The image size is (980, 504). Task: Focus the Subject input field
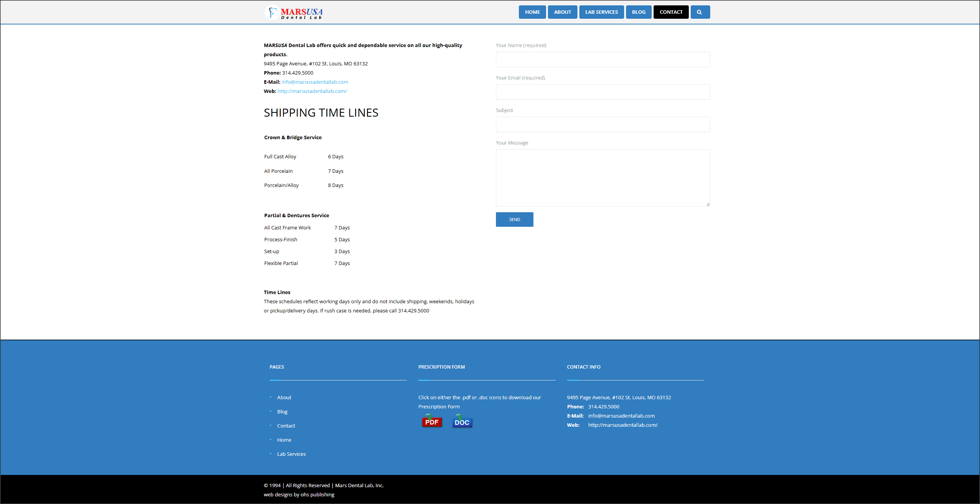(603, 125)
